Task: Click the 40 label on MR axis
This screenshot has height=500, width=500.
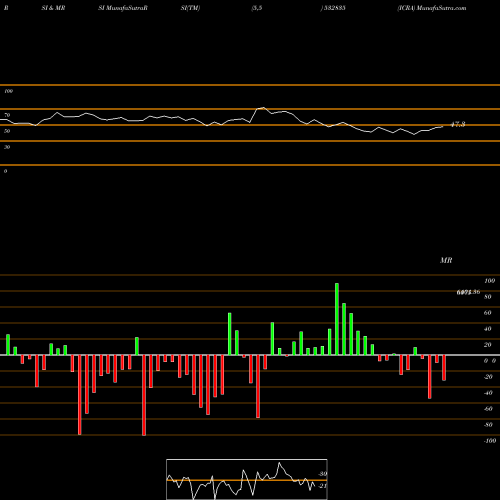Action: [487, 329]
